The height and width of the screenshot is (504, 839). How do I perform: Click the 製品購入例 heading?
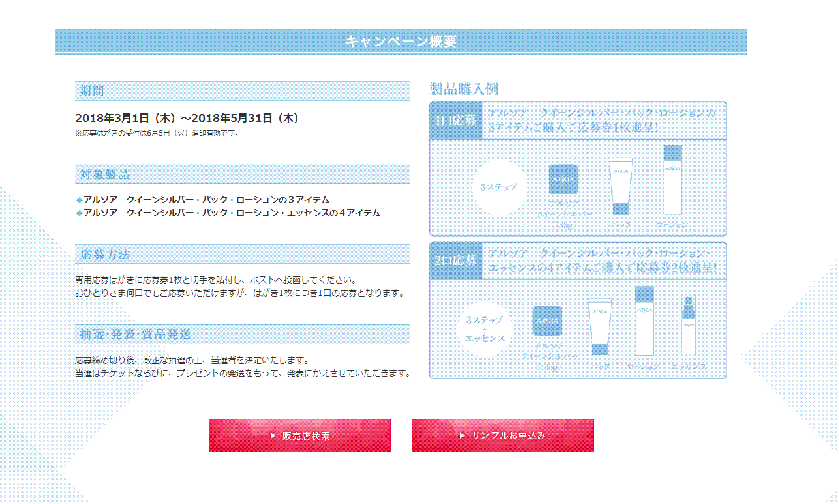pyautogui.click(x=464, y=89)
